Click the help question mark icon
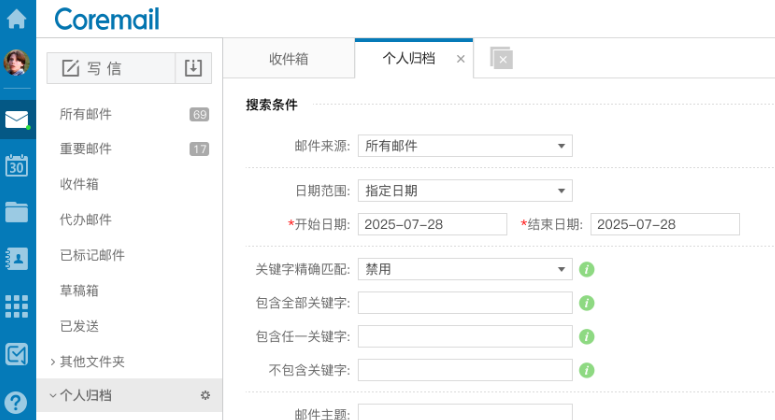775x420 pixels. (17, 401)
